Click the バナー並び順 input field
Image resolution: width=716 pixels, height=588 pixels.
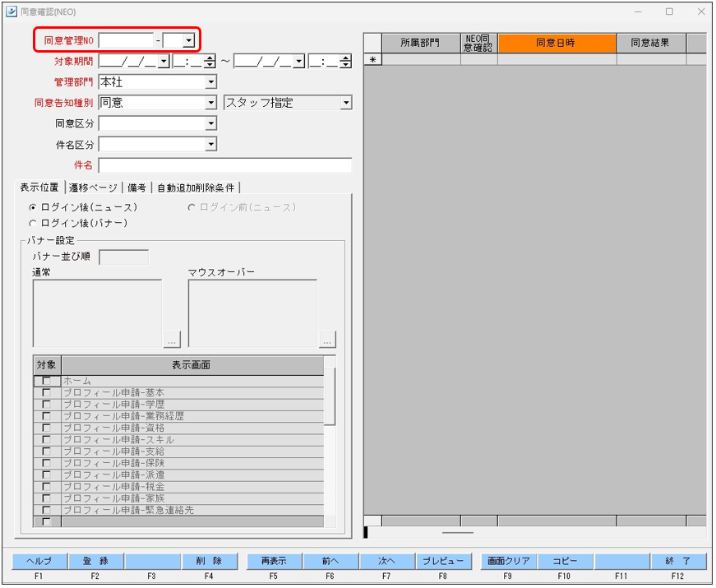pyautogui.click(x=124, y=257)
